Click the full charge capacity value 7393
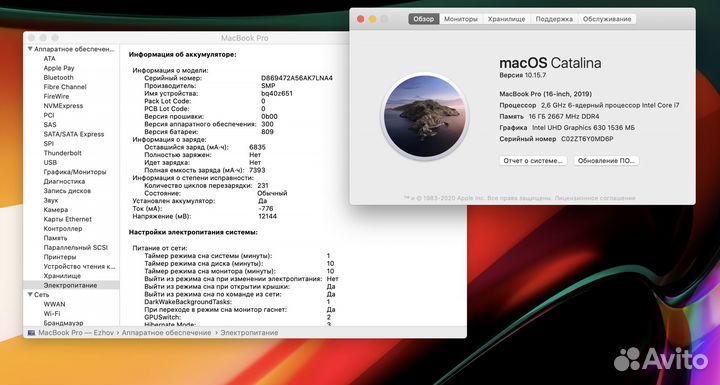The width and height of the screenshot is (720, 385). (257, 170)
